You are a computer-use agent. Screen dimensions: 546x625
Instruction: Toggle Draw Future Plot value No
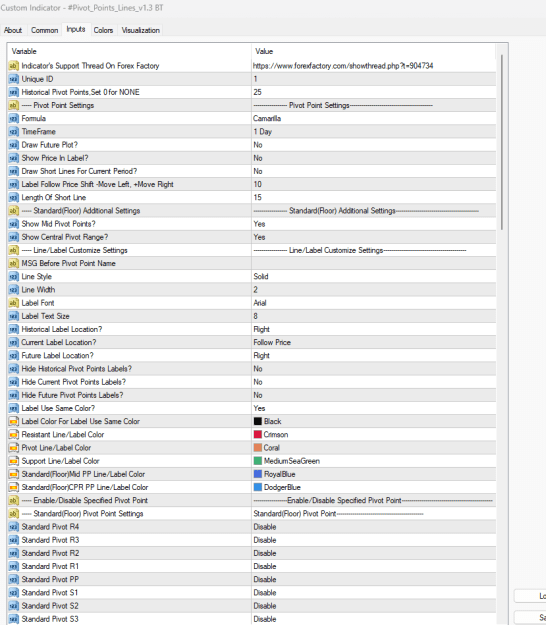coord(374,145)
